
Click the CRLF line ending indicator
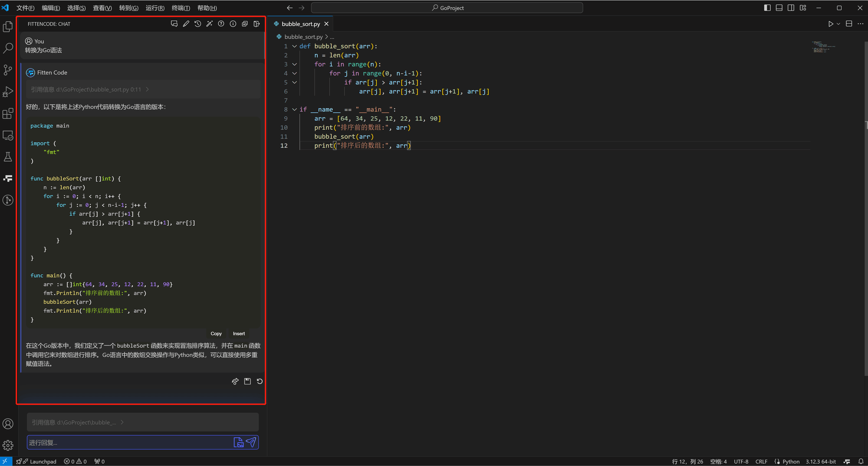point(761,461)
